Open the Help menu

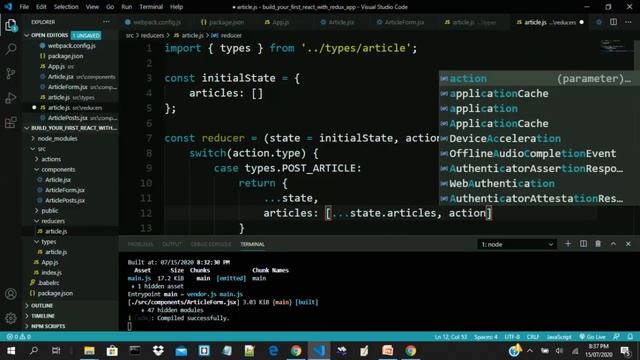coord(176,7)
